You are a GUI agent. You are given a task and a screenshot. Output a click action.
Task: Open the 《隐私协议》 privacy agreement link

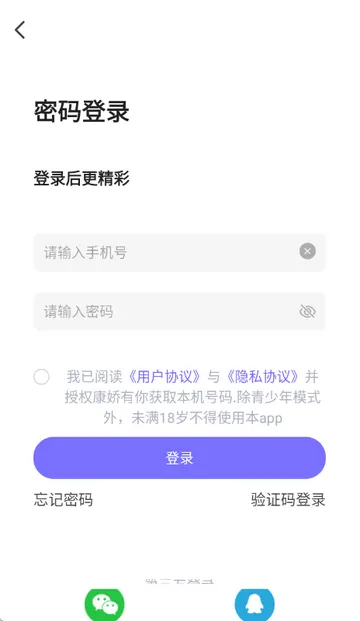tap(263, 377)
